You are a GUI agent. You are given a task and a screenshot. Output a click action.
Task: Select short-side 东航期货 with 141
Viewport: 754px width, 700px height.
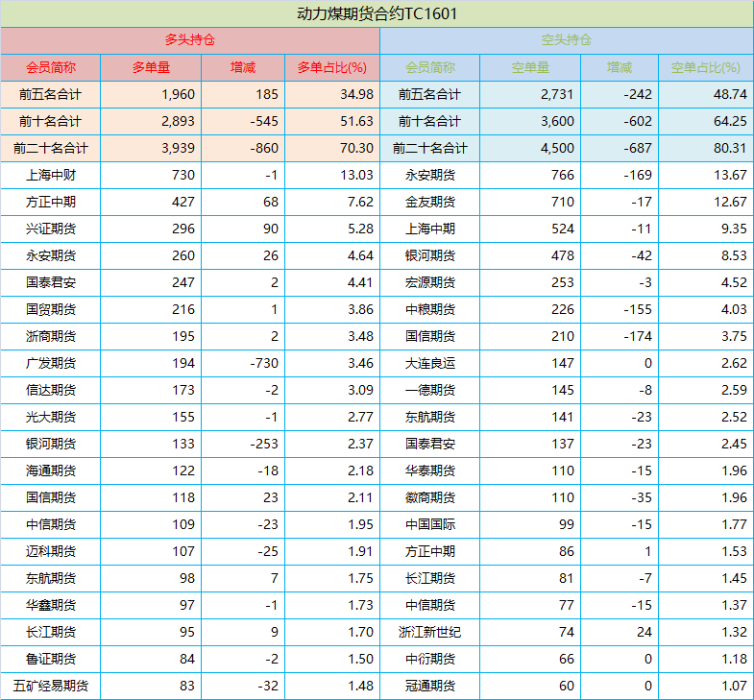point(430,417)
